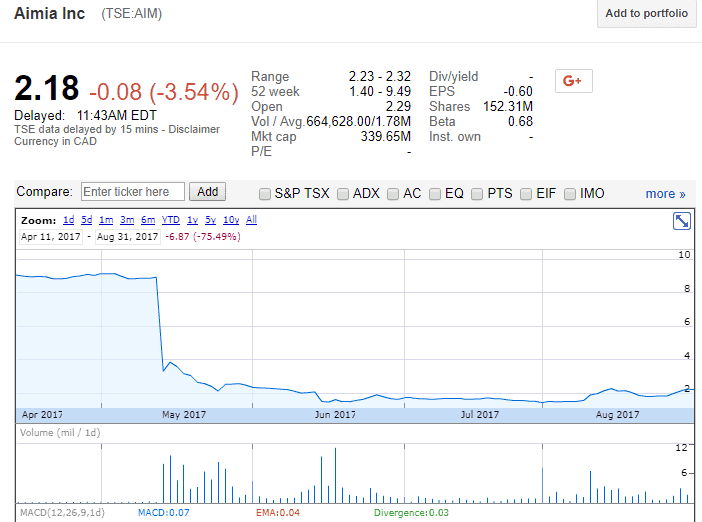This screenshot has height=522, width=702.
Task: Expand chart to full screen icon
Action: (x=681, y=221)
